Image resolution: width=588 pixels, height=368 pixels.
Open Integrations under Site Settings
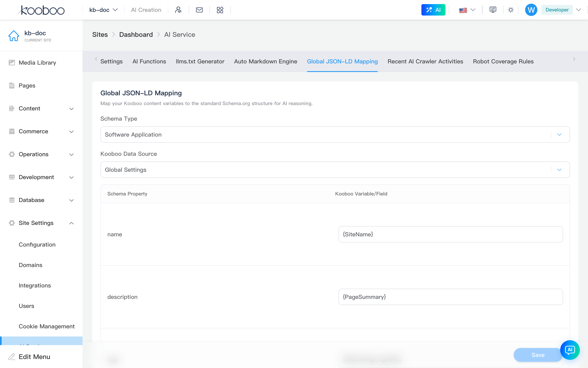tap(35, 285)
